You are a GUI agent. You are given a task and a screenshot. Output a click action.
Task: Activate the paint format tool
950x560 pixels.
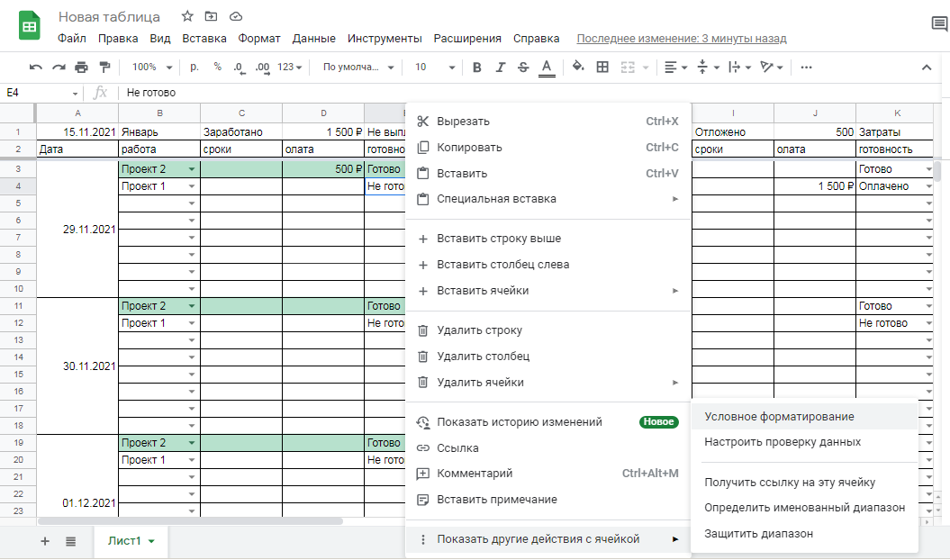click(104, 68)
